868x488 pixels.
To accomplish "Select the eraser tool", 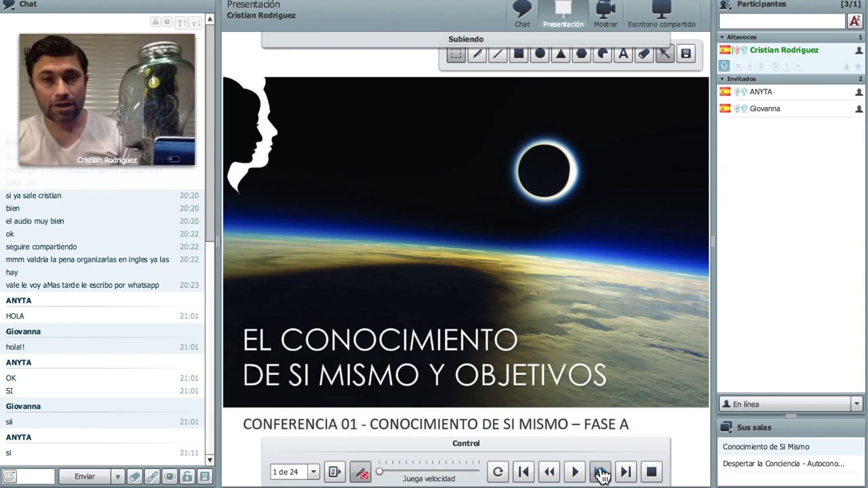I will [644, 54].
